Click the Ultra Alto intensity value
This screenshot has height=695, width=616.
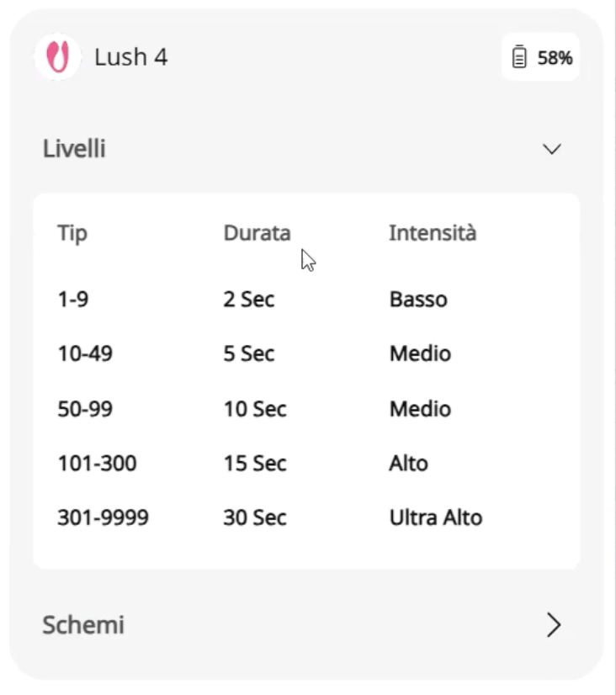pyautogui.click(x=436, y=517)
